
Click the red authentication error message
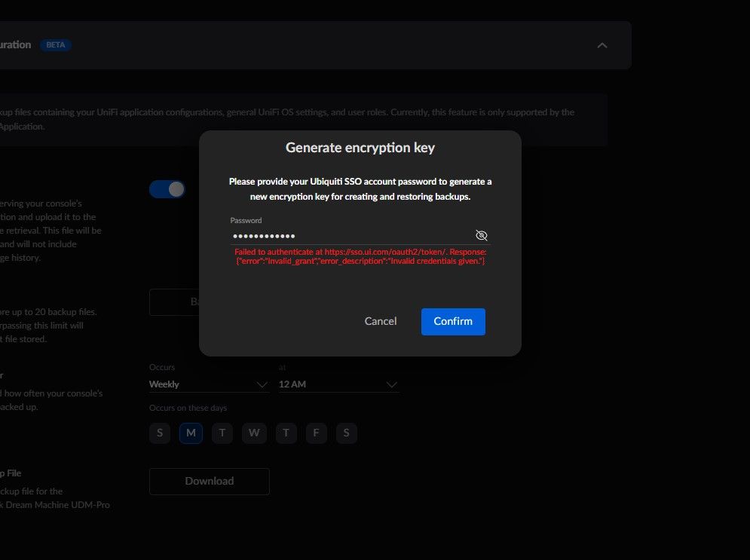(360, 256)
